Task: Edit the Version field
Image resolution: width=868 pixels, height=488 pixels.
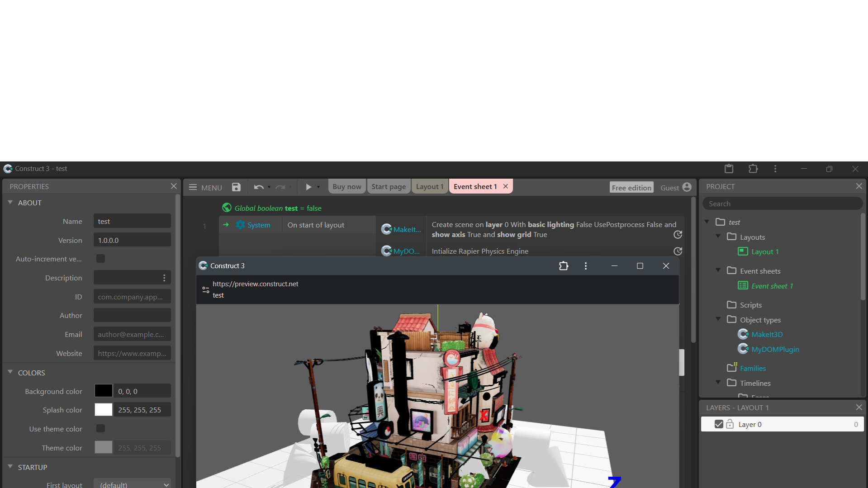Action: (x=132, y=240)
